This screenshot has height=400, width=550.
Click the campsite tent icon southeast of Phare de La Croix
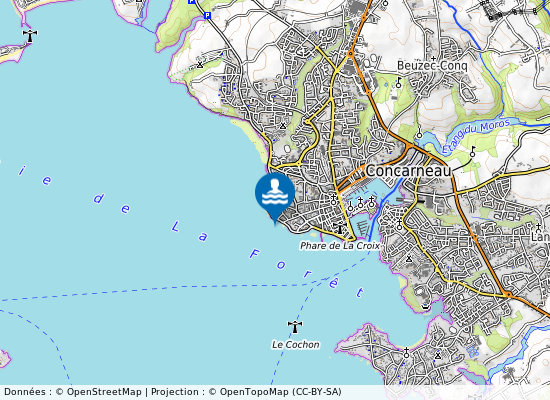point(409,259)
